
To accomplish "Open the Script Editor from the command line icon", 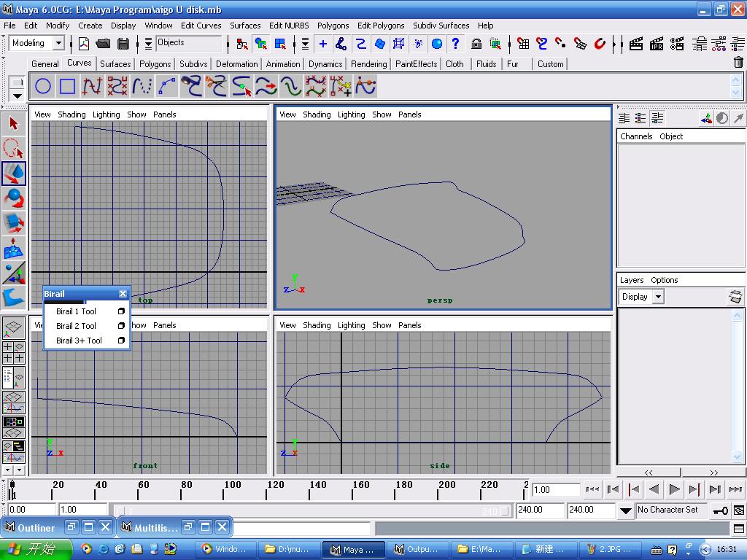I will [739, 528].
